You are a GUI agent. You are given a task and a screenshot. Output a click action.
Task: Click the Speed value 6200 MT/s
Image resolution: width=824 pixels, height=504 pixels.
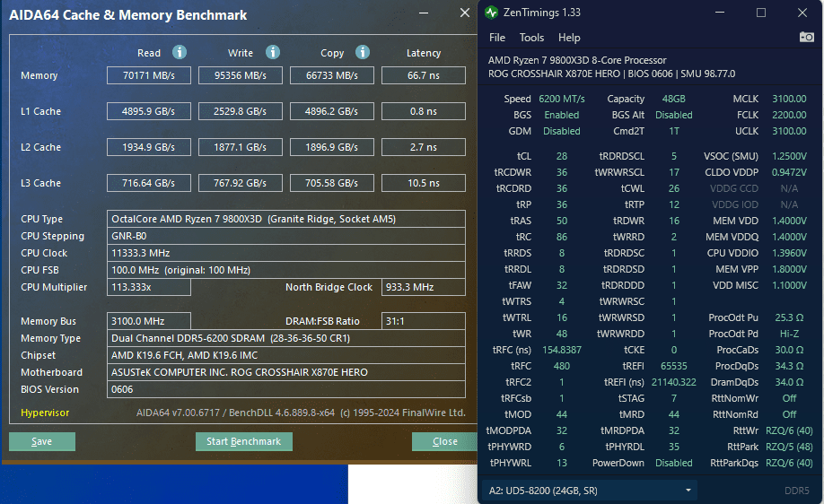[x=562, y=99]
